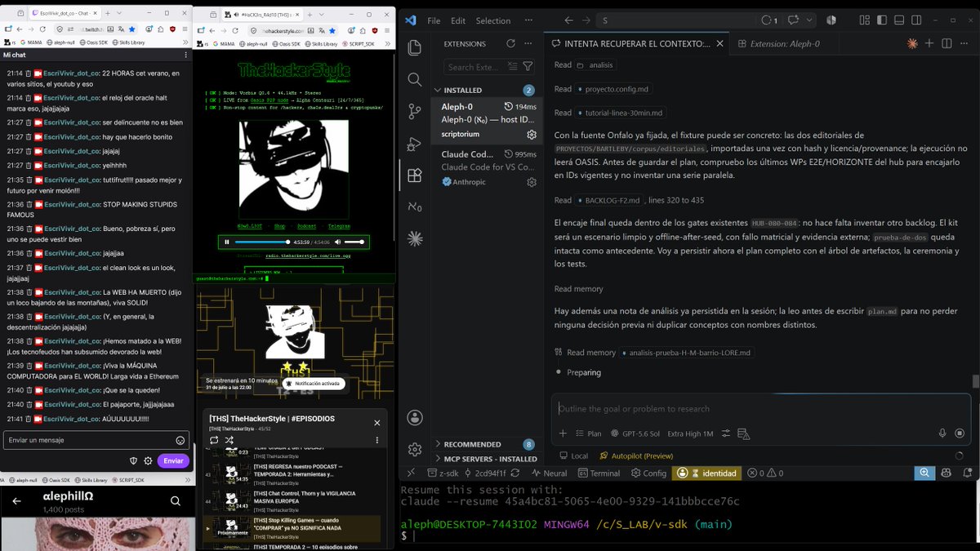Screen dimensions: 980x551
Task: Click the Claude orange spark icon in editor toolbar
Action: [x=912, y=43]
